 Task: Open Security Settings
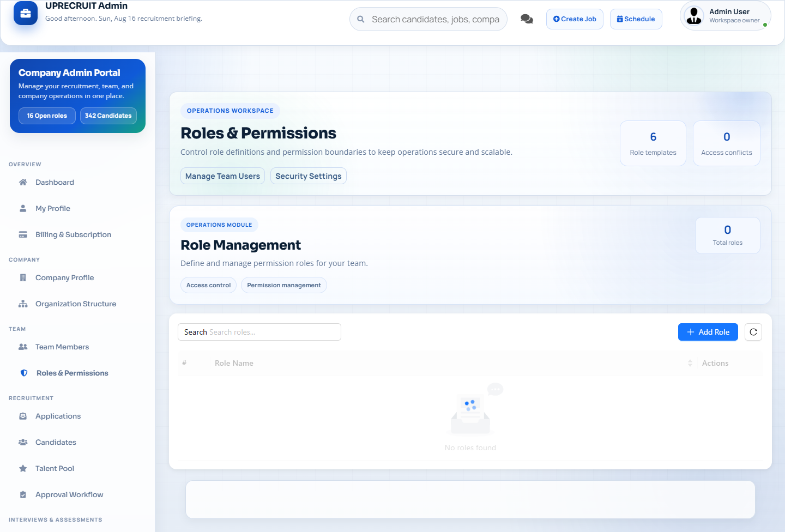coord(309,176)
